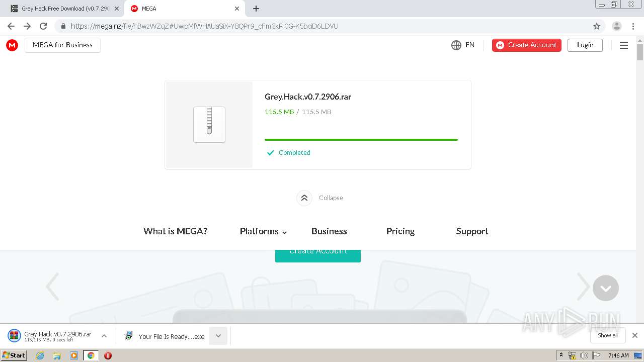Open What is MEGA? menu item
Screen dimensions: 644x362
tap(175, 231)
